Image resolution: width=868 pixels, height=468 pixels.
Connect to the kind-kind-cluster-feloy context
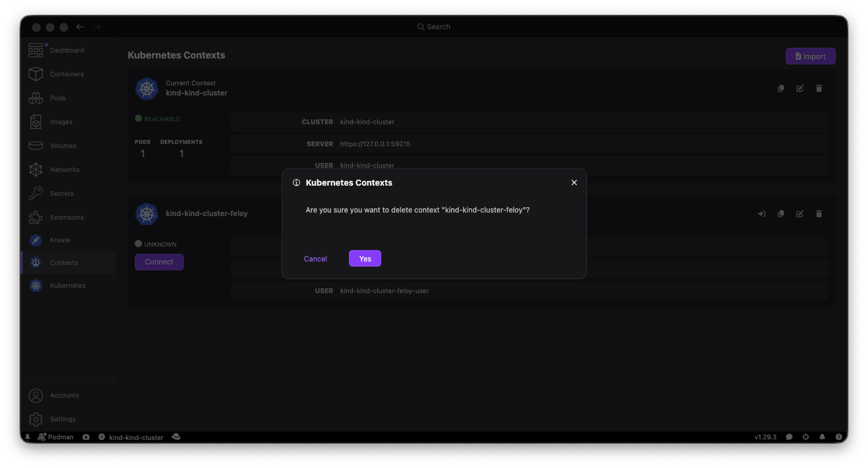pos(159,262)
